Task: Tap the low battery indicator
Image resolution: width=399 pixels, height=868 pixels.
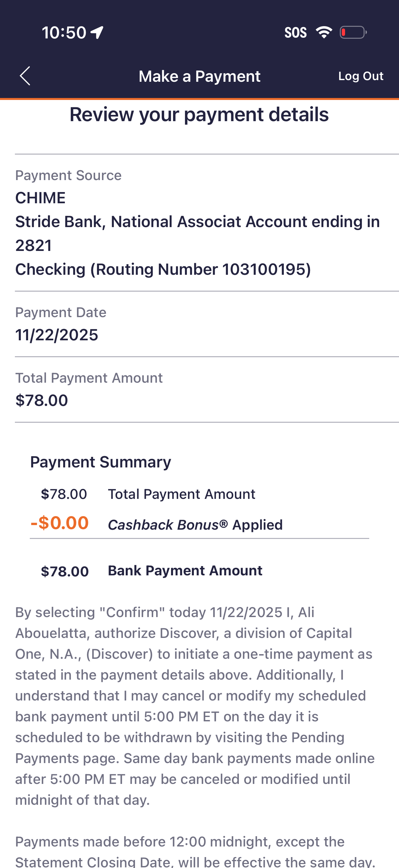Action: point(353,32)
